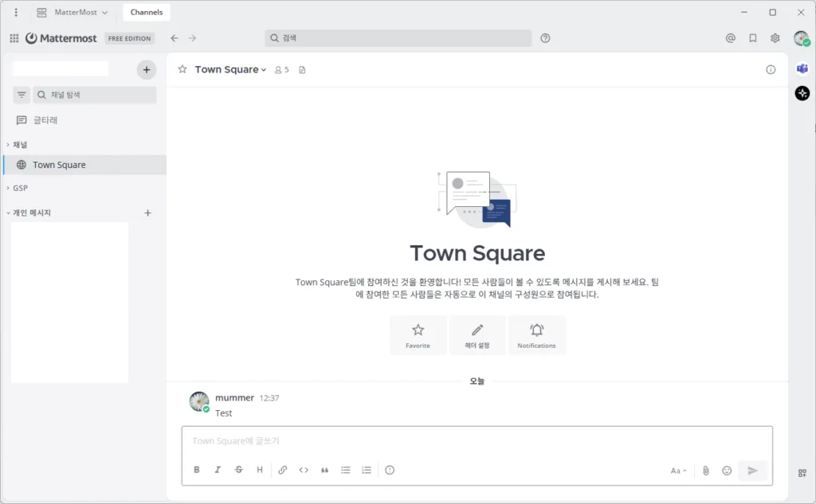
Task: Open pinned files icon in header
Action: (x=302, y=70)
